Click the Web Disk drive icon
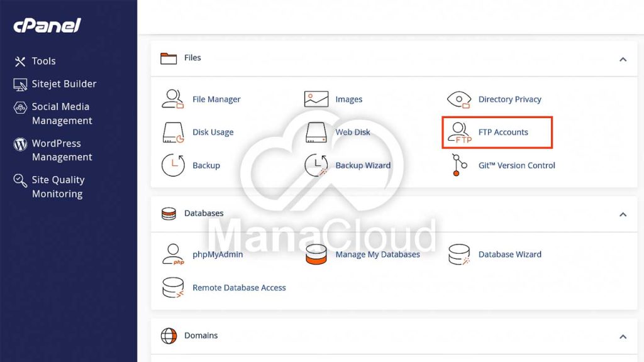 (316, 132)
